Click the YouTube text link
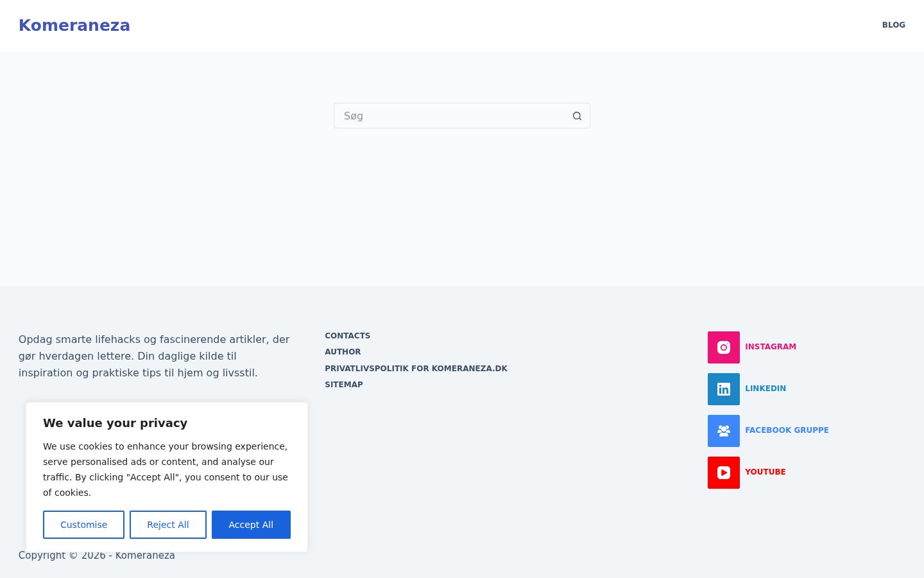Screen dimensions: 924x578 coord(766,472)
